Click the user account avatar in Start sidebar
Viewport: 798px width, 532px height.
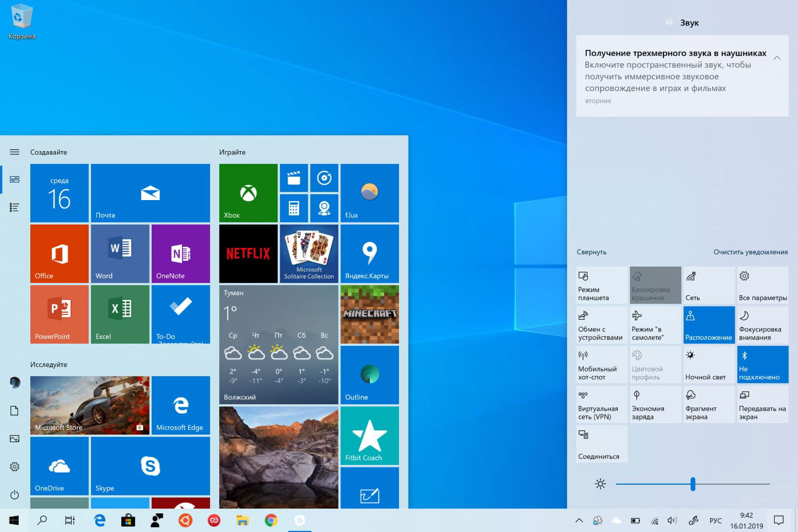pos(14,382)
